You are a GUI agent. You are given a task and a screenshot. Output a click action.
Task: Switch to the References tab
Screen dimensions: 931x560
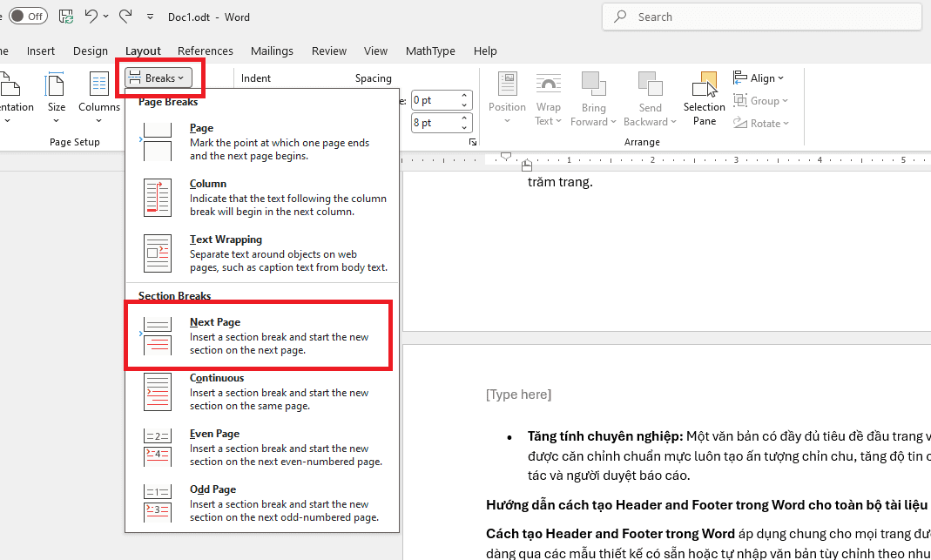206,51
